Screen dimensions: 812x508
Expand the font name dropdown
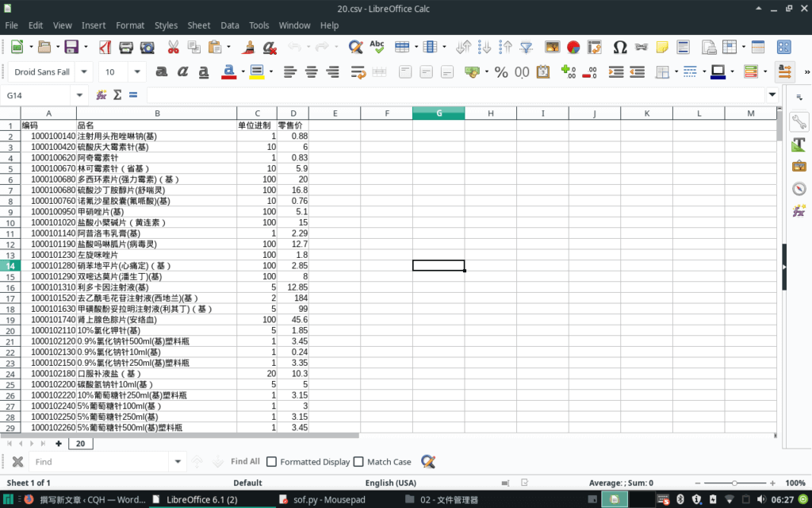tap(84, 71)
